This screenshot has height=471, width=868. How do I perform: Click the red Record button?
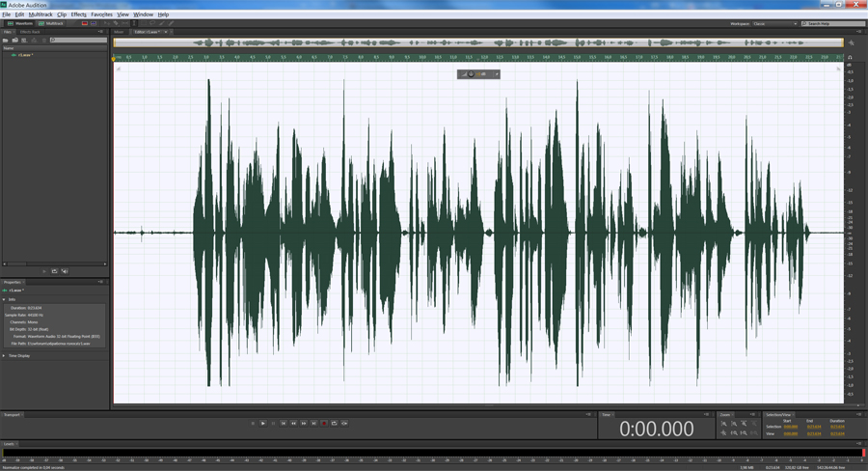324,423
